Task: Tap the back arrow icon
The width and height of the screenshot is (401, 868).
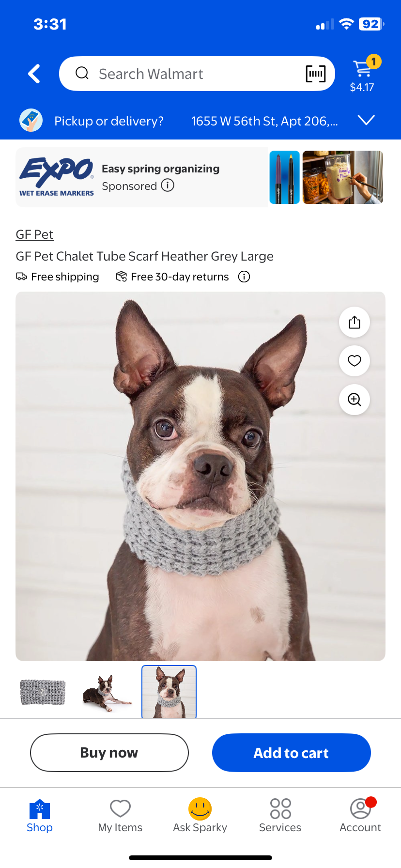Action: 34,74
